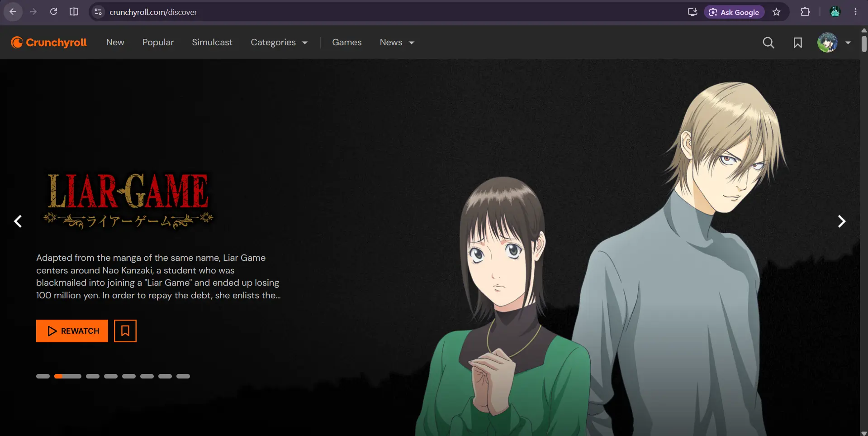
Task: Open the New tab in Crunchyroll navigation
Action: tap(115, 43)
